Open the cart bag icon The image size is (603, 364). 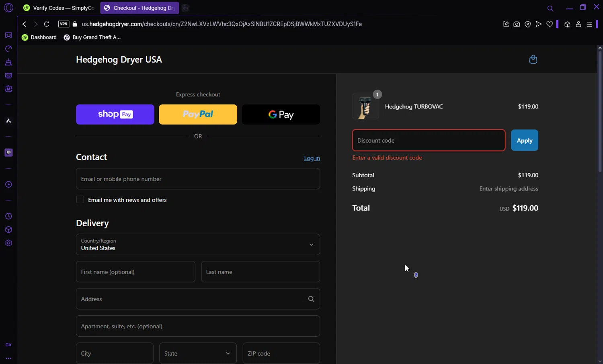coord(533,59)
